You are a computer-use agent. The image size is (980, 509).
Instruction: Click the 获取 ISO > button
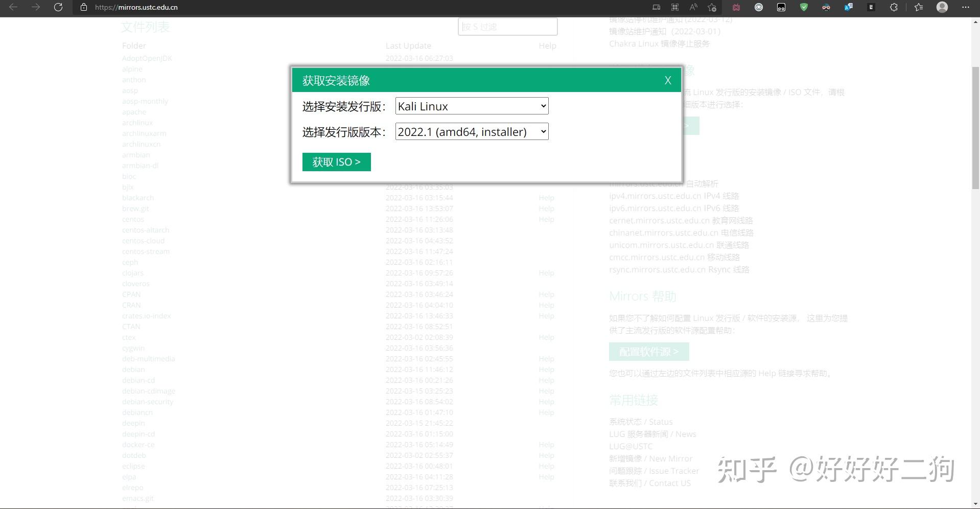(x=337, y=162)
